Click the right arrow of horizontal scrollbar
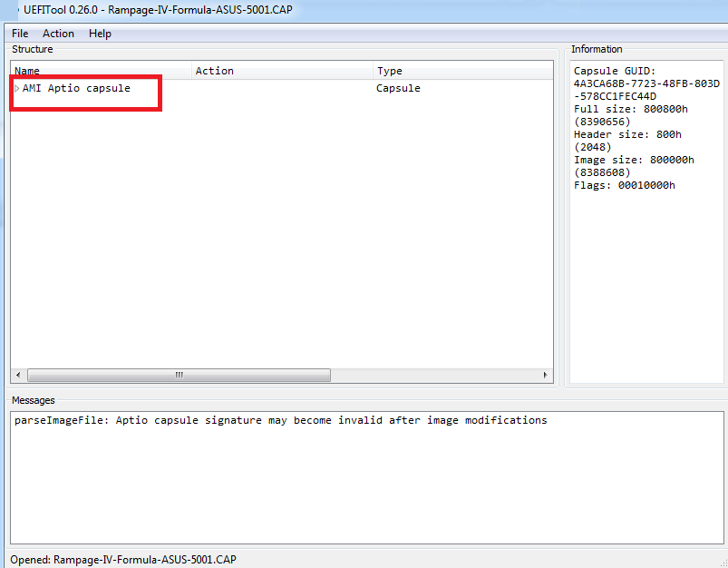The image size is (728, 568). (x=546, y=375)
